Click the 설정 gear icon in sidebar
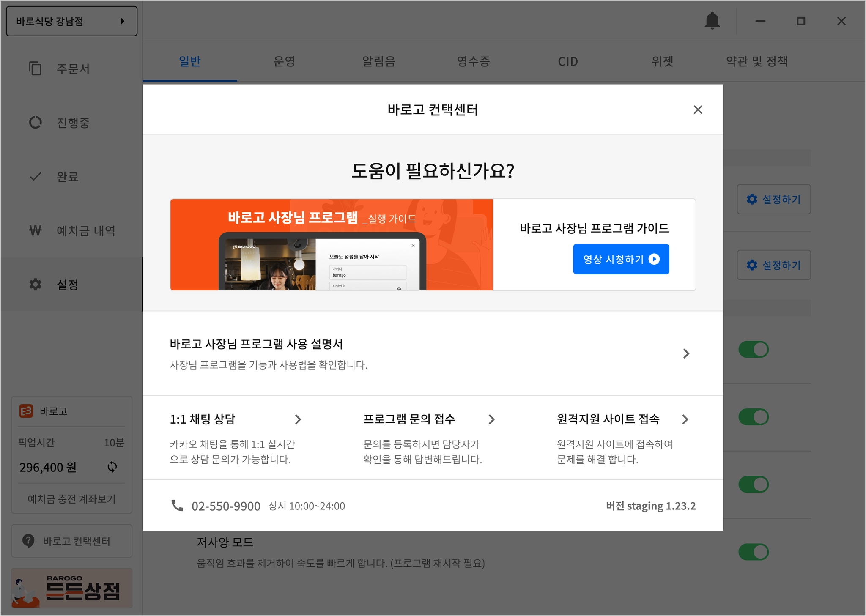Image resolution: width=866 pixels, height=616 pixels. [35, 285]
